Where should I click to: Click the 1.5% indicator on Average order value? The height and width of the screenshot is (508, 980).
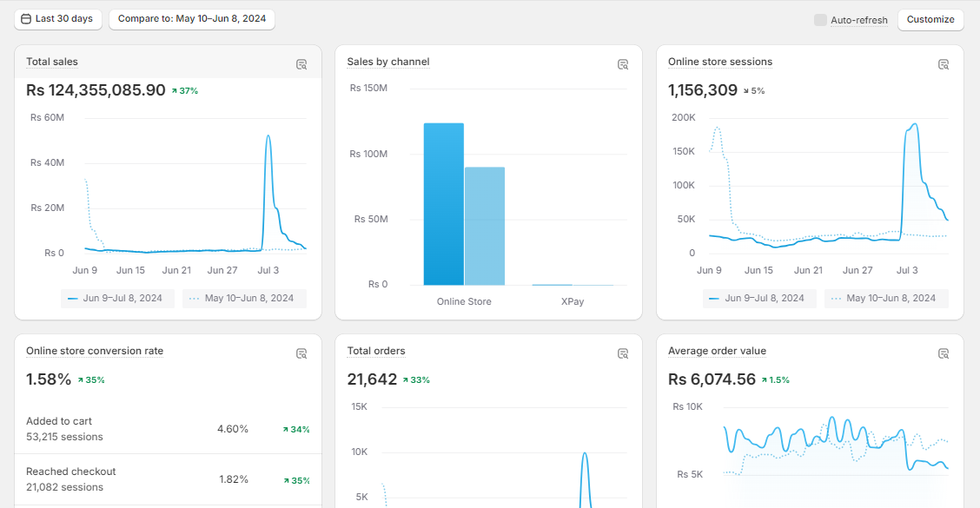tap(776, 379)
